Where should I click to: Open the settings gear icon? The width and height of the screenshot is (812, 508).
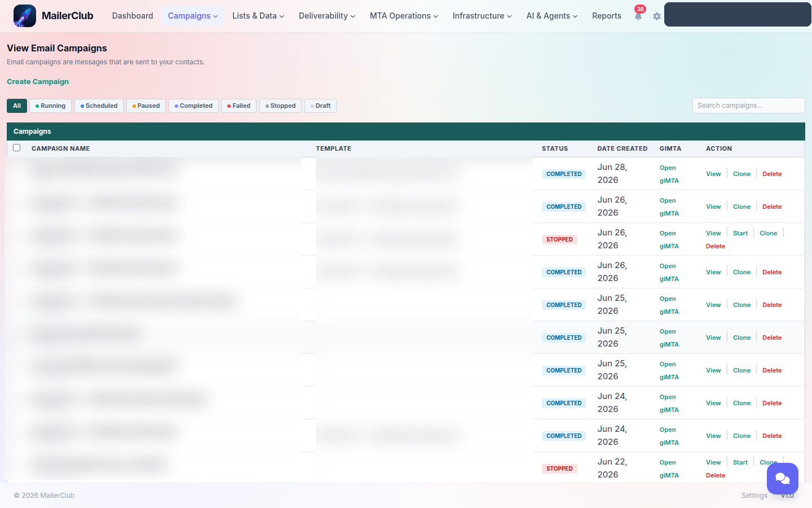point(657,16)
